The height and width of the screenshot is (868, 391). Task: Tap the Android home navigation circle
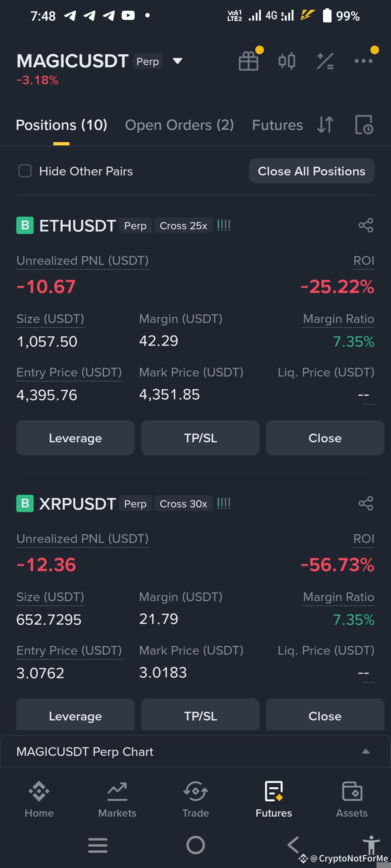click(195, 845)
